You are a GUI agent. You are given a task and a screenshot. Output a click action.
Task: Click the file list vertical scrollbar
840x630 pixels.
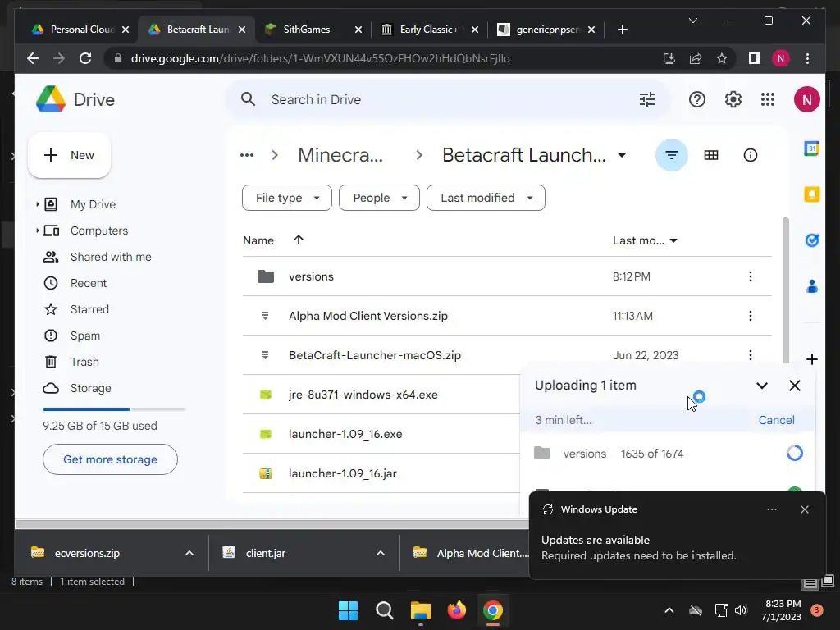click(x=785, y=290)
